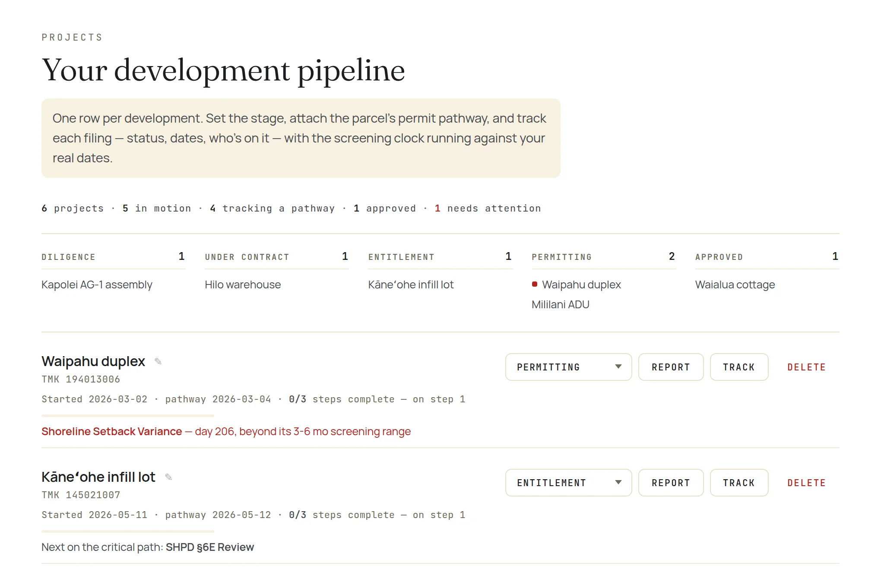Select Kapolei AG-1 assembly in Diligence column
This screenshot has height=588, width=881.
coord(97,285)
